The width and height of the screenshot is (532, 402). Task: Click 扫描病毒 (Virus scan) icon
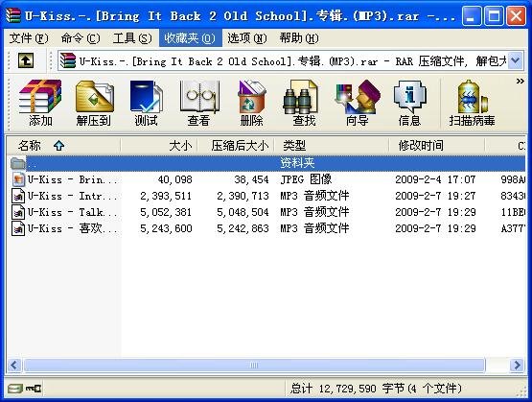pyautogui.click(x=472, y=104)
